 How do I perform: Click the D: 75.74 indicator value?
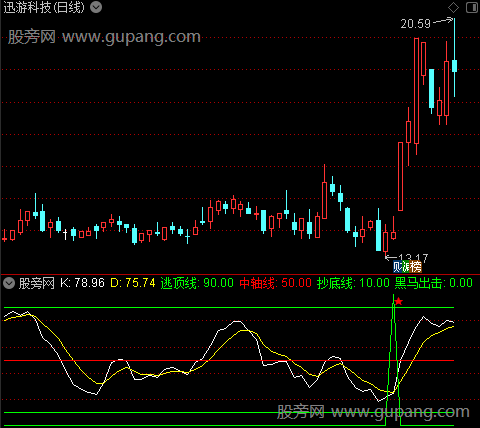coord(132,283)
